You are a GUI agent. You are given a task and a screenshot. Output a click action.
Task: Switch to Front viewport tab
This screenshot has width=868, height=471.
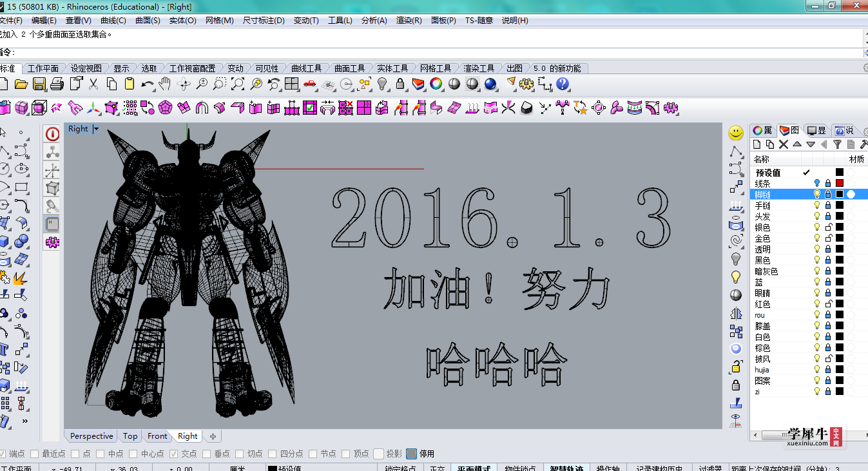[157, 436]
